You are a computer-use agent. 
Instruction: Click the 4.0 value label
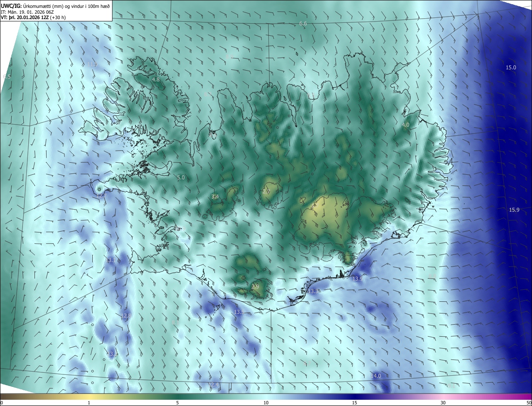point(406,125)
